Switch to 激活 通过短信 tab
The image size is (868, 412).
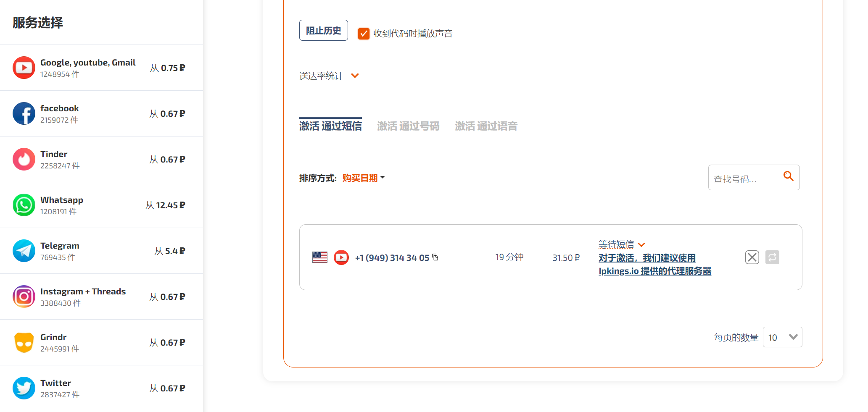point(330,126)
